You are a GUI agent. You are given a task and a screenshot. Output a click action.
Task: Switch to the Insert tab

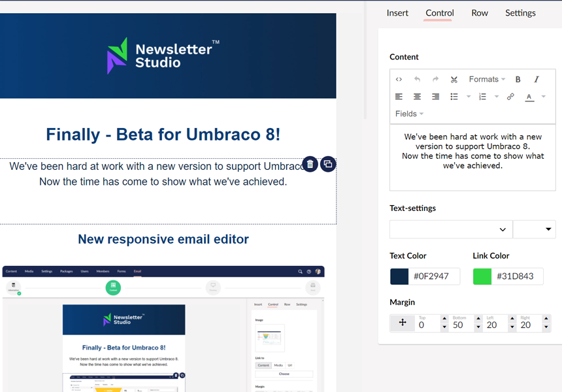(397, 13)
